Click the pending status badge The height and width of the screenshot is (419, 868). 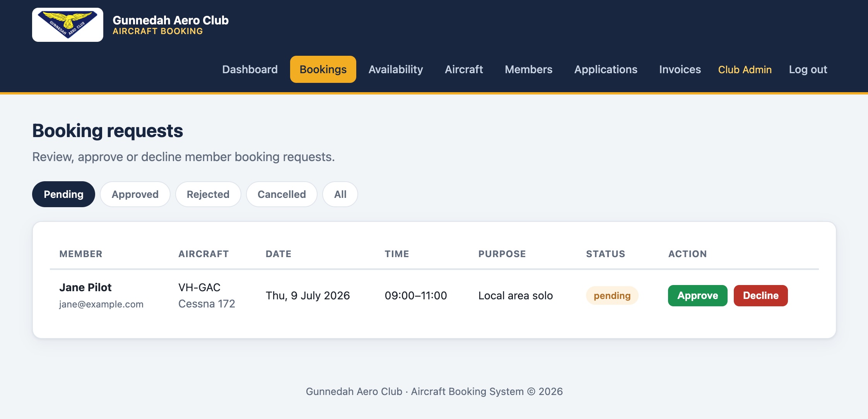tap(612, 295)
